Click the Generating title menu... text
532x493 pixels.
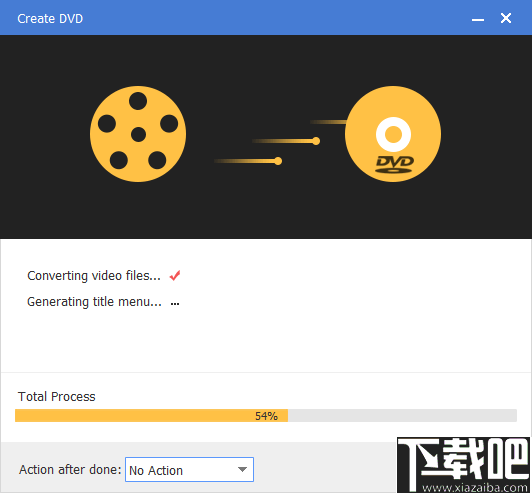[x=94, y=302]
